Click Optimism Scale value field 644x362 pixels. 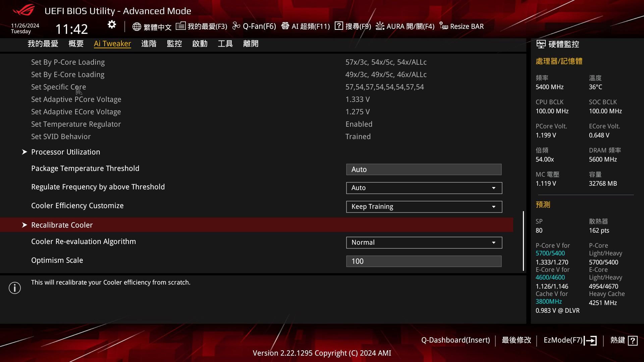(424, 261)
